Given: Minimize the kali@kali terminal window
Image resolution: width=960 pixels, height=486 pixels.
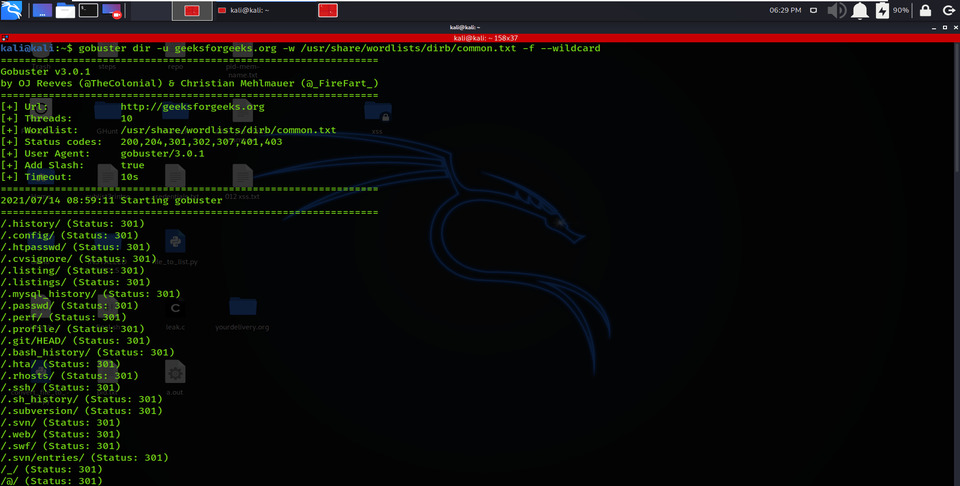Looking at the screenshot, I should coord(934,28).
